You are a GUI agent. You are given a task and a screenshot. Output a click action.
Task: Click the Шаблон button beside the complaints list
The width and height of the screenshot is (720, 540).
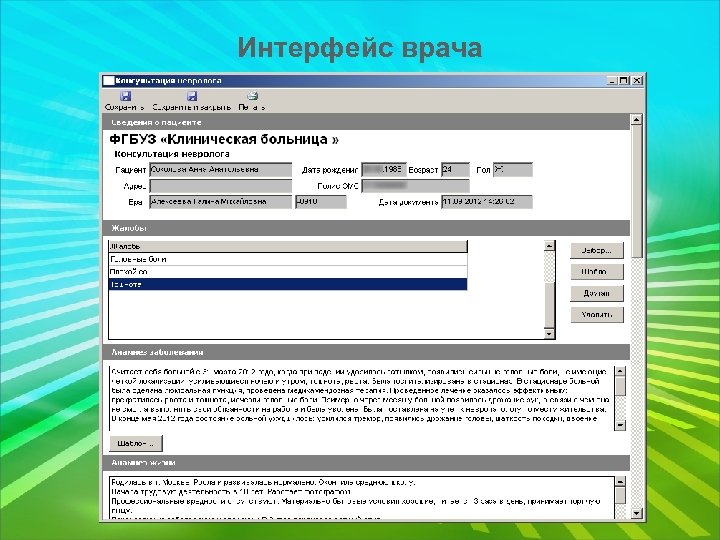pyautogui.click(x=597, y=272)
